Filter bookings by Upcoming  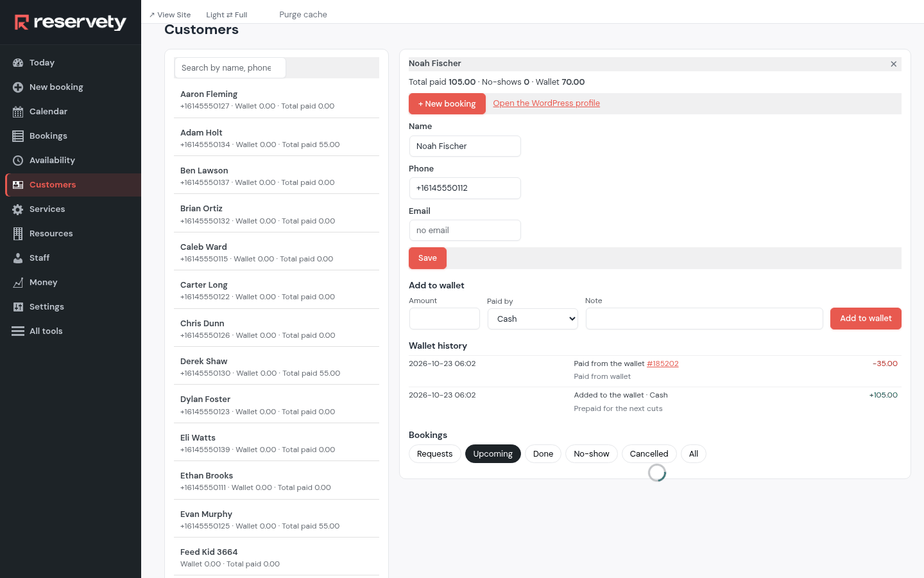493,454
